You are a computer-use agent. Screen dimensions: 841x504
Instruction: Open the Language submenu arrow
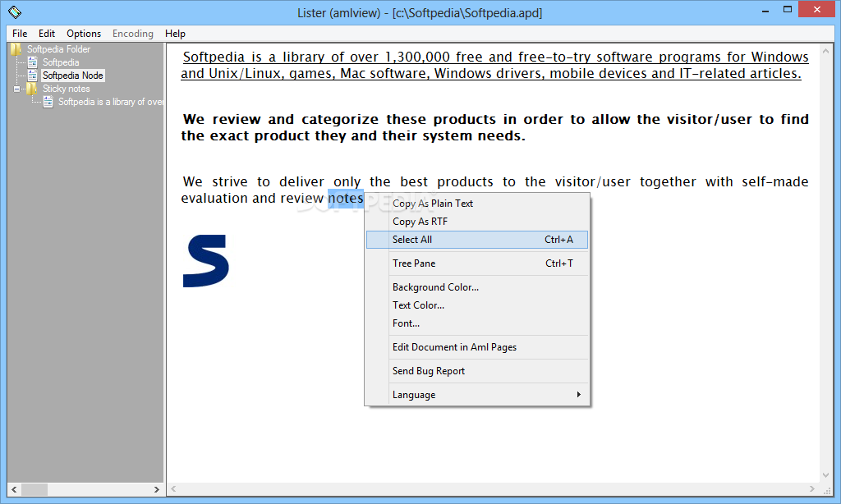coord(578,395)
